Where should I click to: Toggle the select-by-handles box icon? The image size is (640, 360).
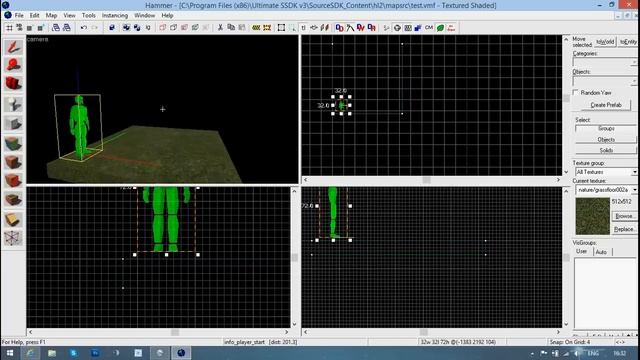(281, 28)
